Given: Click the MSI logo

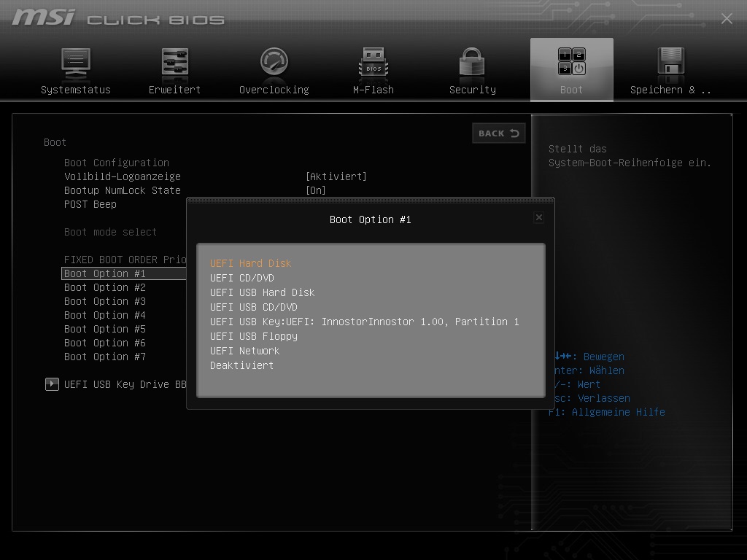Looking at the screenshot, I should point(43,17).
